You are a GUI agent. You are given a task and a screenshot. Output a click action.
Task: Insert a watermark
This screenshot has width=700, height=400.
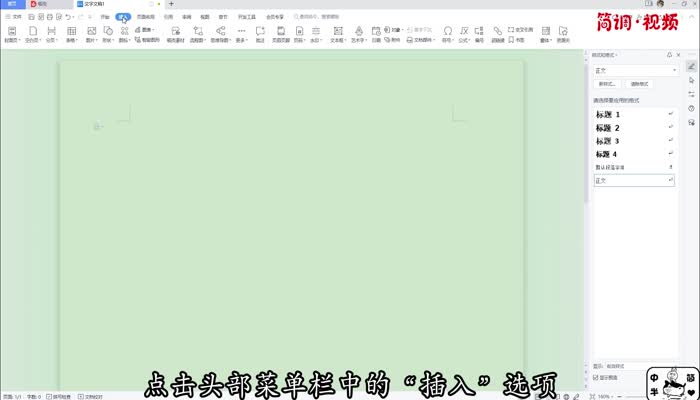pyautogui.click(x=316, y=34)
